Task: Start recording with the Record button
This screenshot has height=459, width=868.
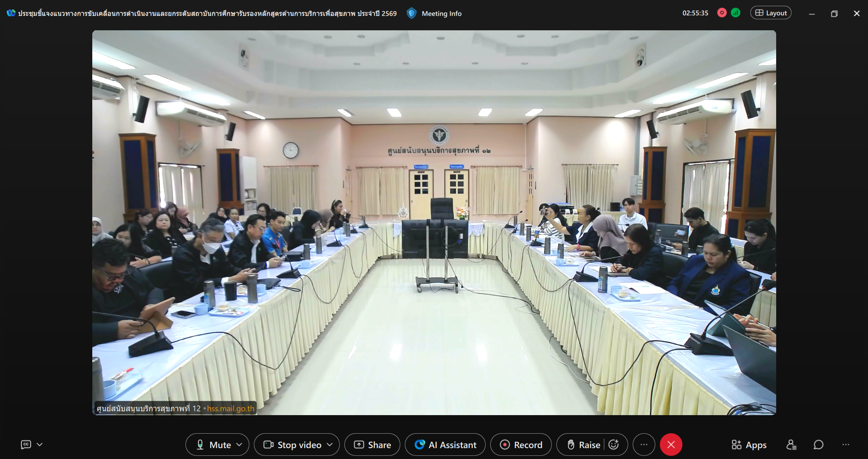Action: tap(521, 445)
